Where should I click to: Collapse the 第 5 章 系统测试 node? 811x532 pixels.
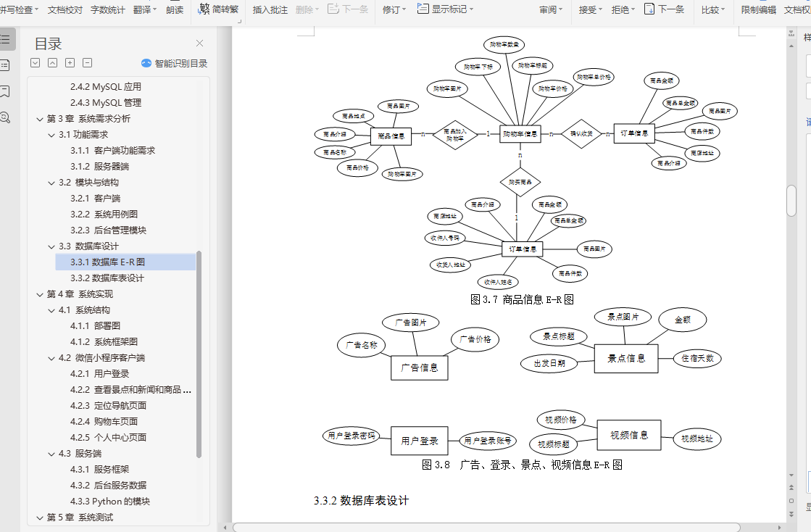[40, 518]
